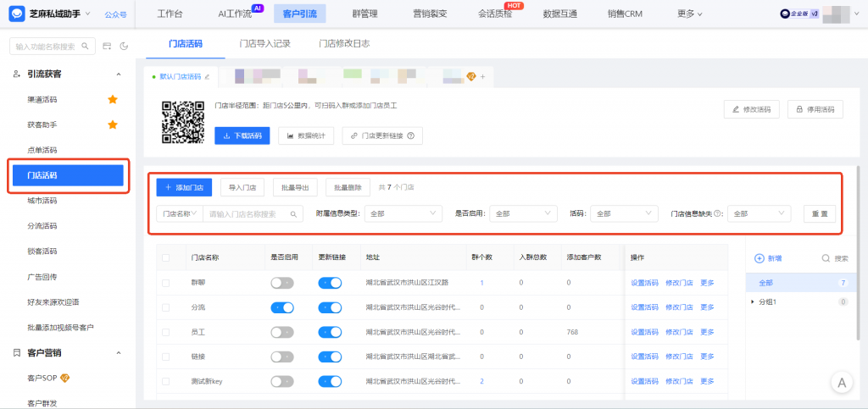Open the 群管理 top menu
868x409 pixels.
click(x=364, y=14)
